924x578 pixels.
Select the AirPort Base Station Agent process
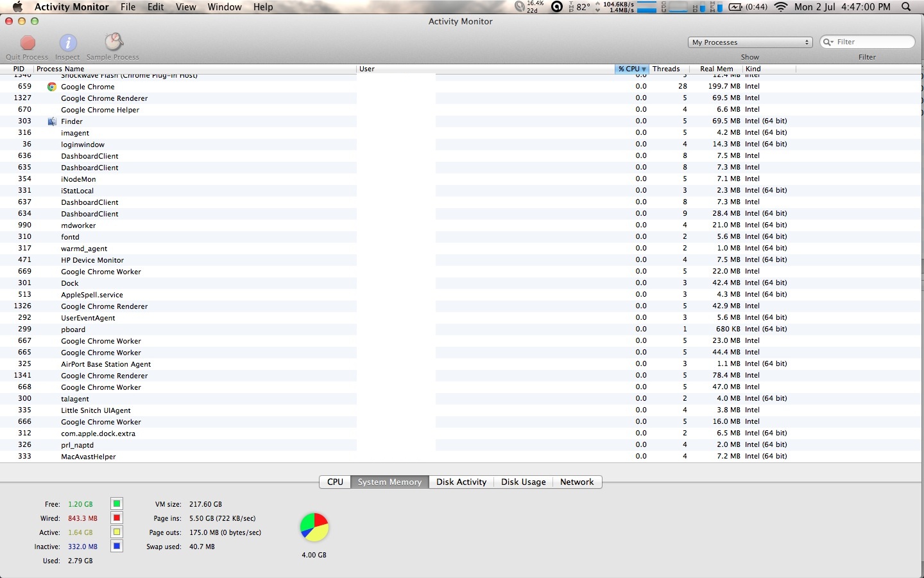[462, 364]
